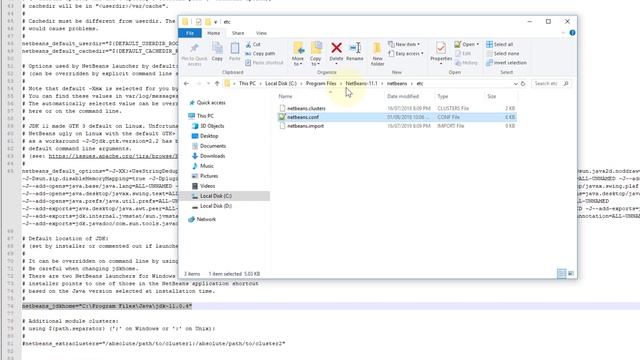The height and width of the screenshot is (360, 640).
Task: Click Select all
Action: pos(500,44)
